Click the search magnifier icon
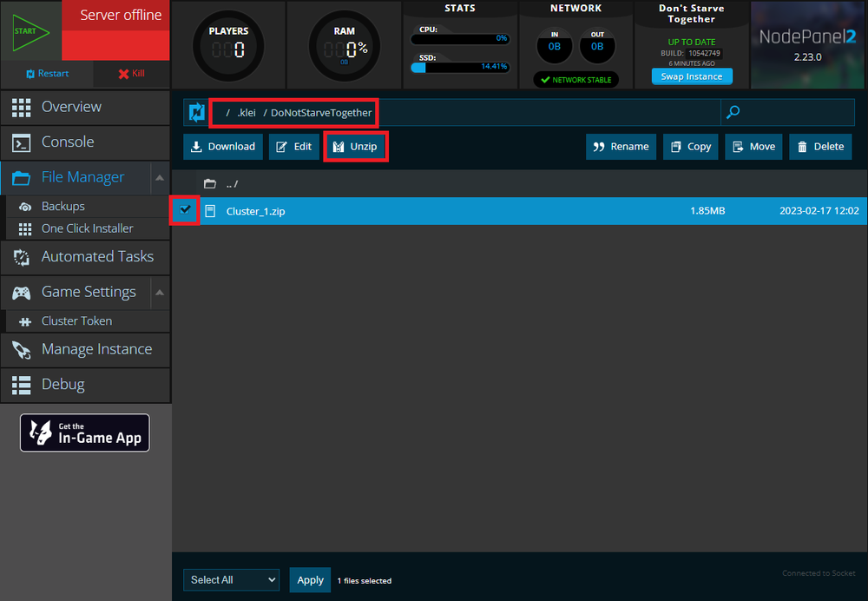The image size is (868, 601). point(733,112)
